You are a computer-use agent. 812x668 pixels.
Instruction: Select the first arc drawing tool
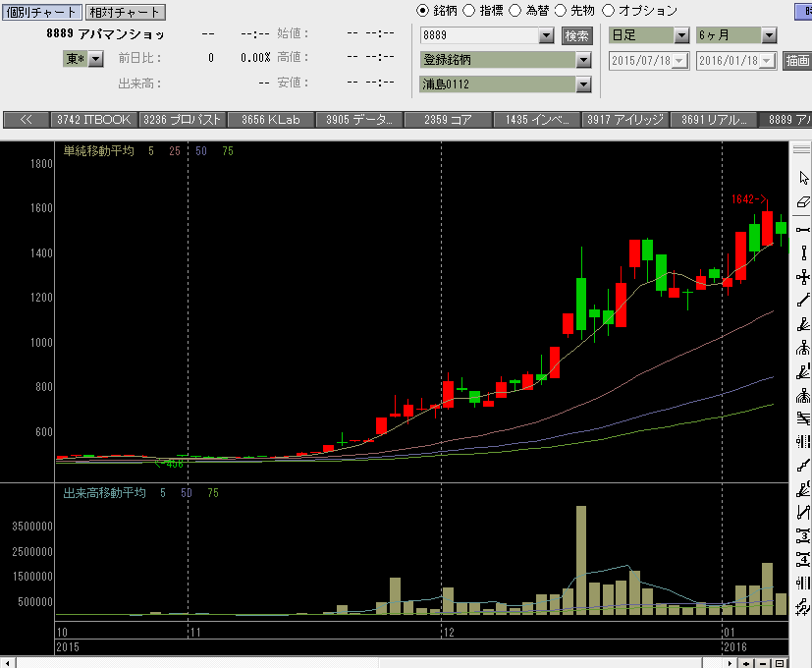803,348
